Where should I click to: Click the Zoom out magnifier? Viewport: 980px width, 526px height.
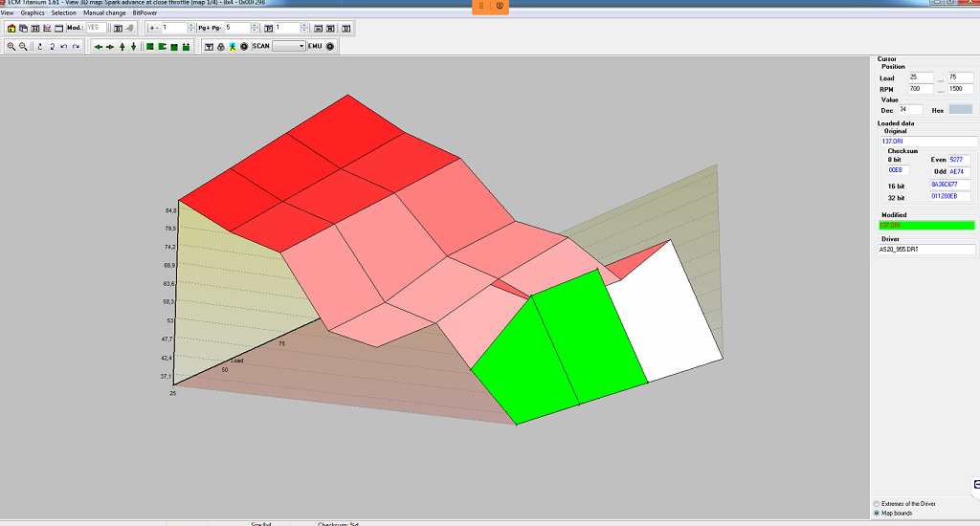23,46
